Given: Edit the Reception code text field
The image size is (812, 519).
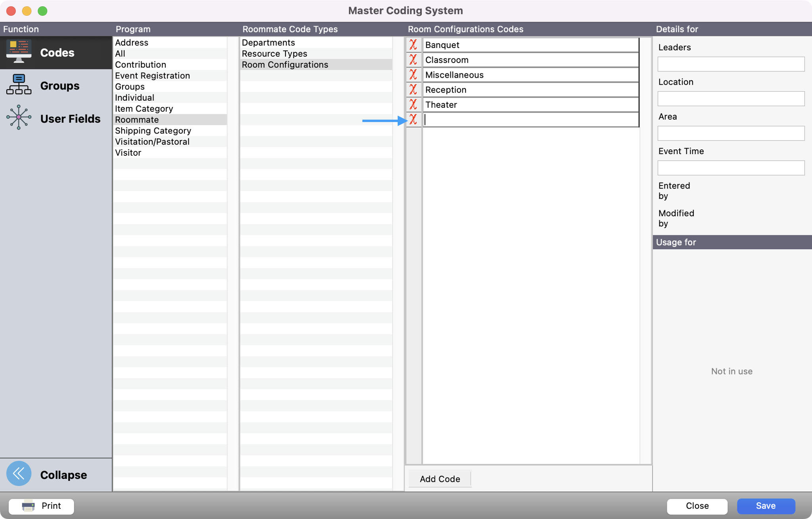Looking at the screenshot, I should (x=530, y=90).
